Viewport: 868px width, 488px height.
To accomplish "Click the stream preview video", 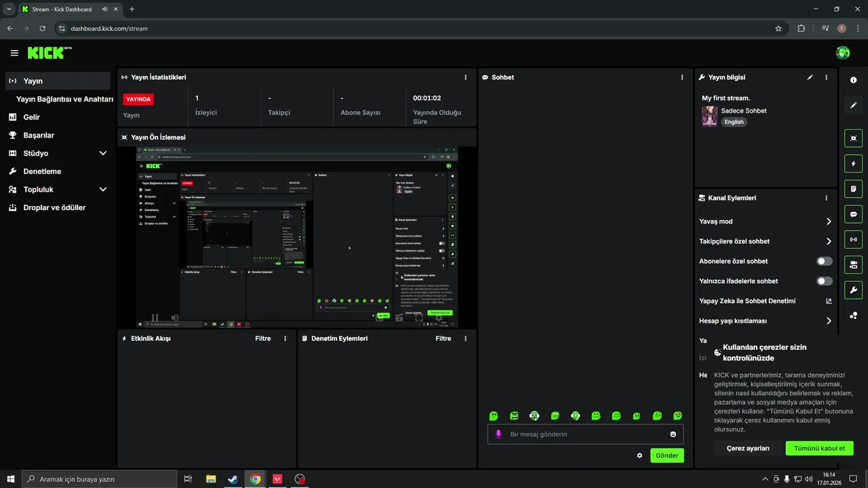I will pyautogui.click(x=297, y=237).
